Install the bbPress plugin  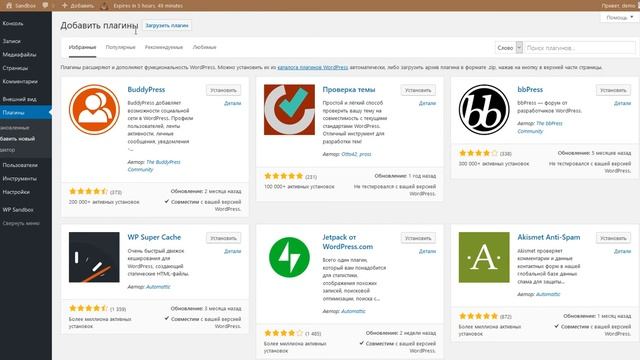pos(613,90)
